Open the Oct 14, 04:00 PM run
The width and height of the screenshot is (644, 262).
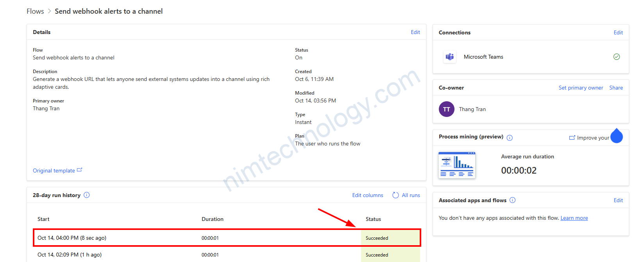pyautogui.click(x=72, y=238)
